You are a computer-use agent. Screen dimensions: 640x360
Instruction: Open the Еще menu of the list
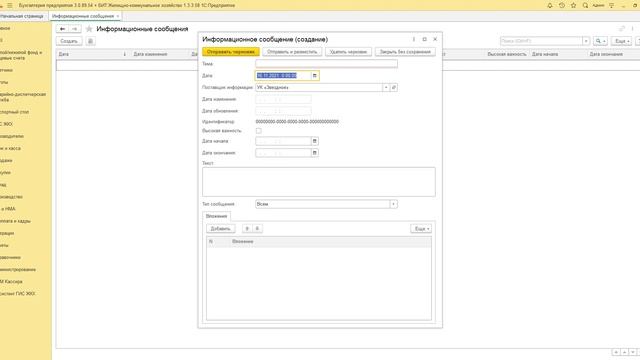tap(622, 41)
